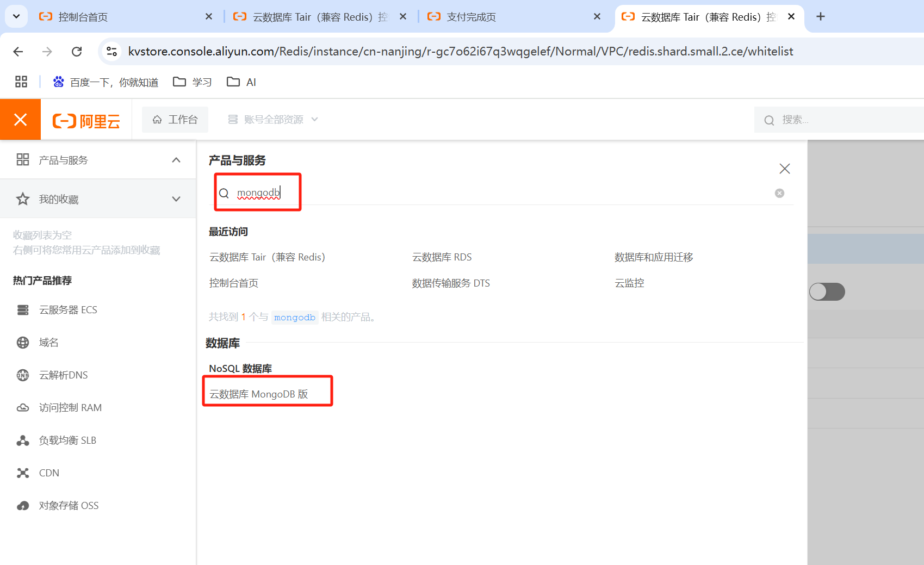Screen dimensions: 924x565
Task: Click the NoSQL 数据库 category heading
Action: 240,369
